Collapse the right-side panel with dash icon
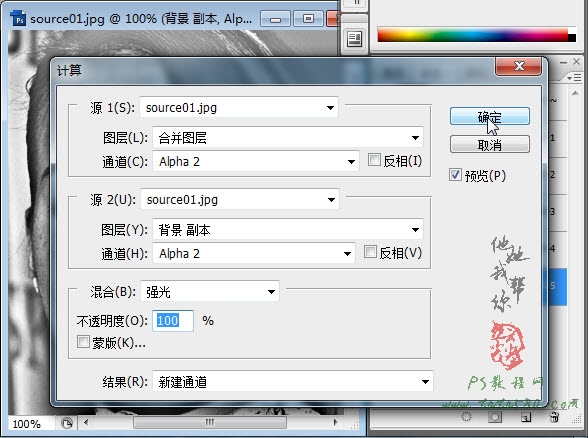 [x=563, y=62]
